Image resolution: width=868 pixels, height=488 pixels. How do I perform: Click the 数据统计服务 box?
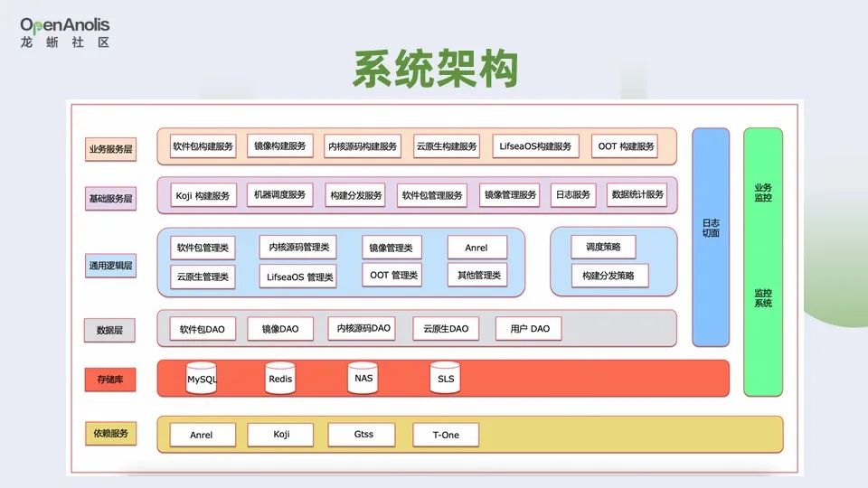pos(637,194)
